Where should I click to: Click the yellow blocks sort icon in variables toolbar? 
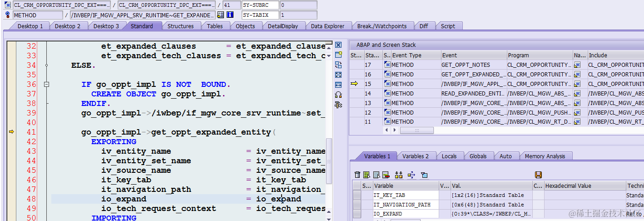coord(399,175)
